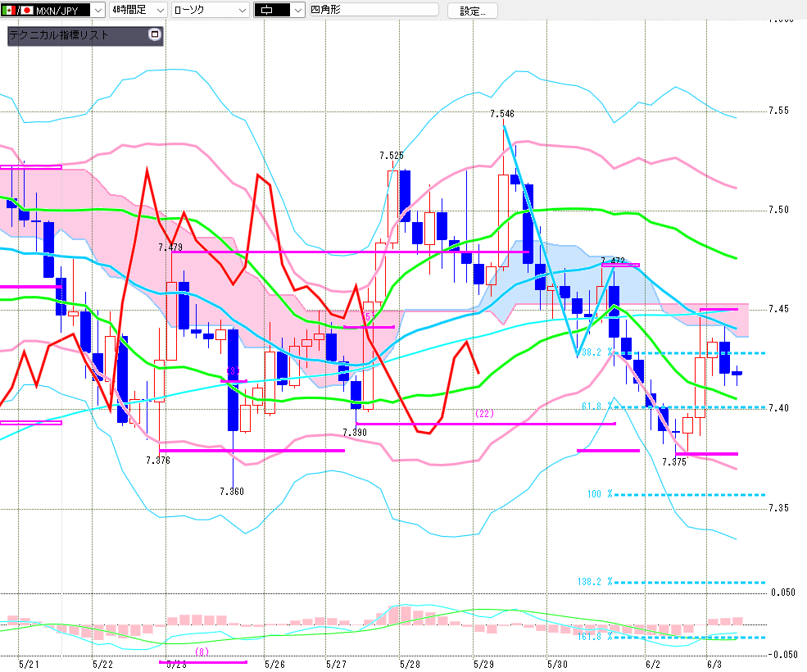
Task: Click the 7.525 price label
Action: tap(392, 156)
